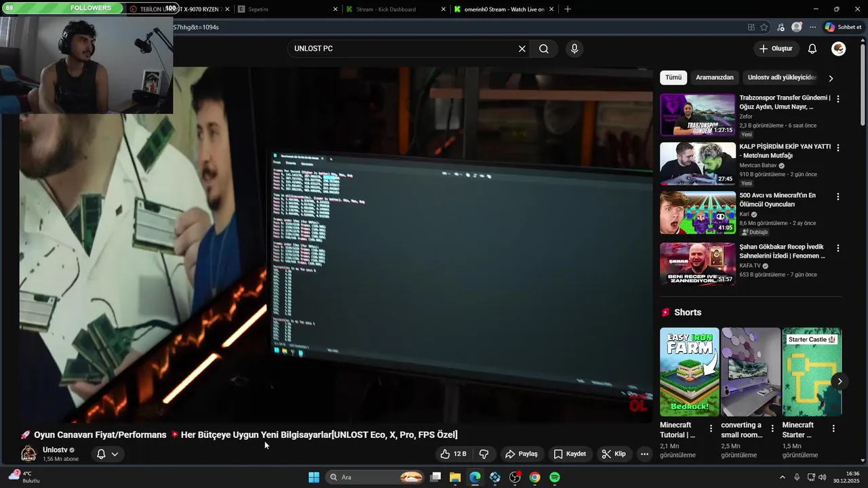Open options for Minecraft Tutorial short
This screenshot has height=488, width=868.
coord(711,428)
